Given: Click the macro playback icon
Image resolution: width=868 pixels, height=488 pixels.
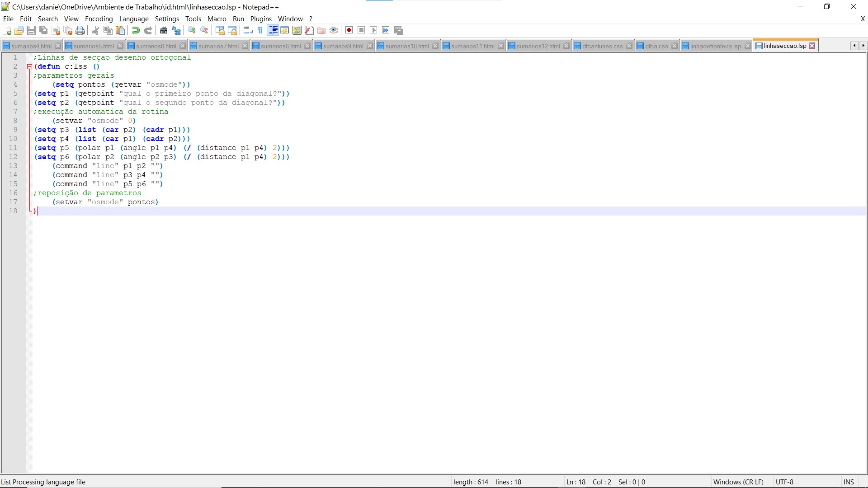Looking at the screenshot, I should pyautogui.click(x=373, y=30).
